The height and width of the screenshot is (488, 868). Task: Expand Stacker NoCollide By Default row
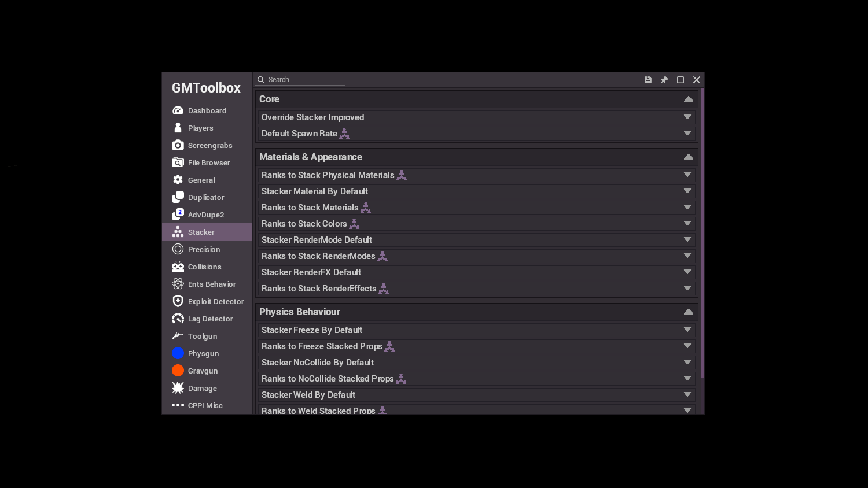point(687,363)
